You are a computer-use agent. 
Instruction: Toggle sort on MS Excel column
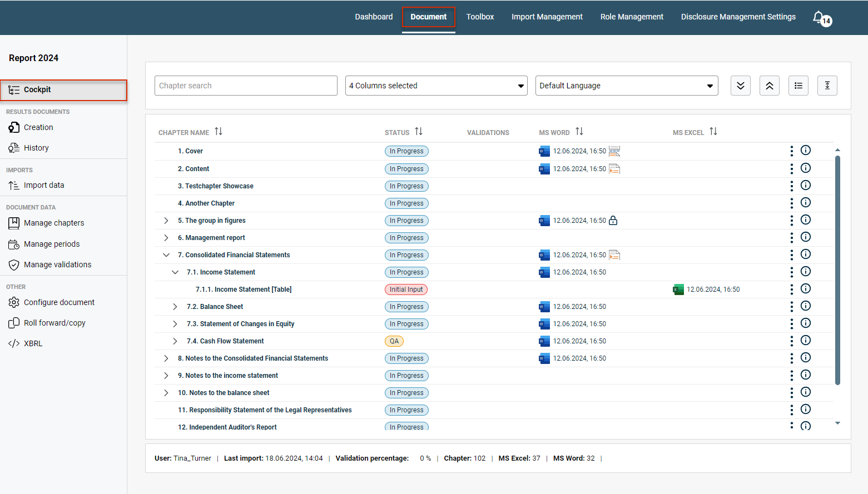pyautogui.click(x=713, y=132)
